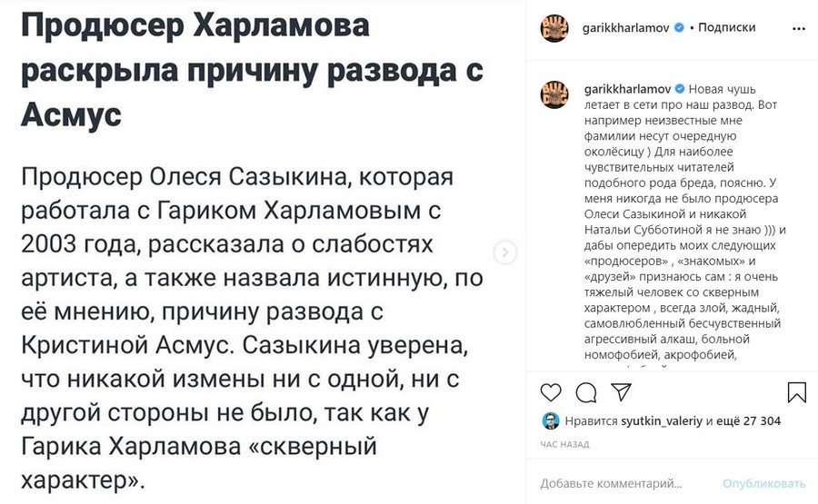
Task: Toggle the Подписки following button
Action: [727, 28]
